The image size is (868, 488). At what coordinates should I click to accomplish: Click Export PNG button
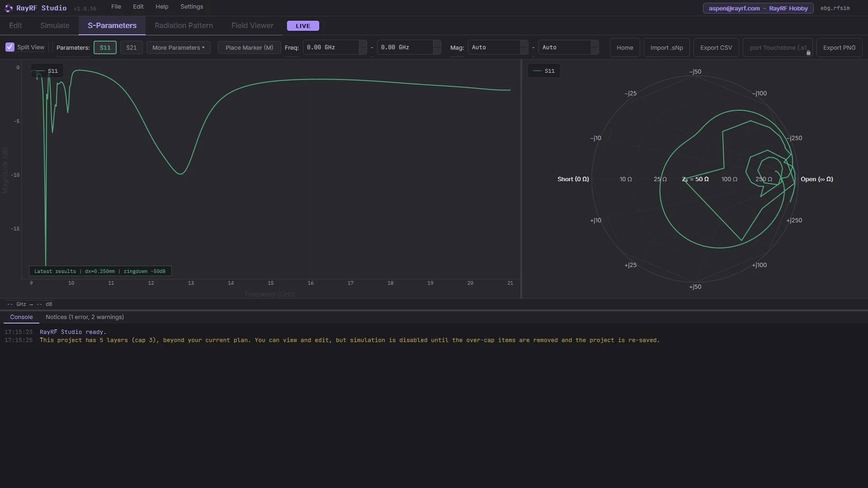839,47
